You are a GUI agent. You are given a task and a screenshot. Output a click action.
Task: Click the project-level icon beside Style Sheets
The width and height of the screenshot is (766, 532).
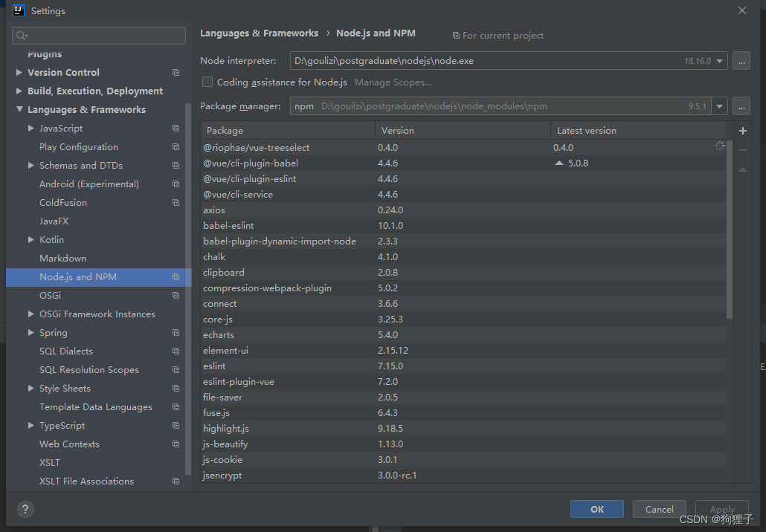(176, 389)
